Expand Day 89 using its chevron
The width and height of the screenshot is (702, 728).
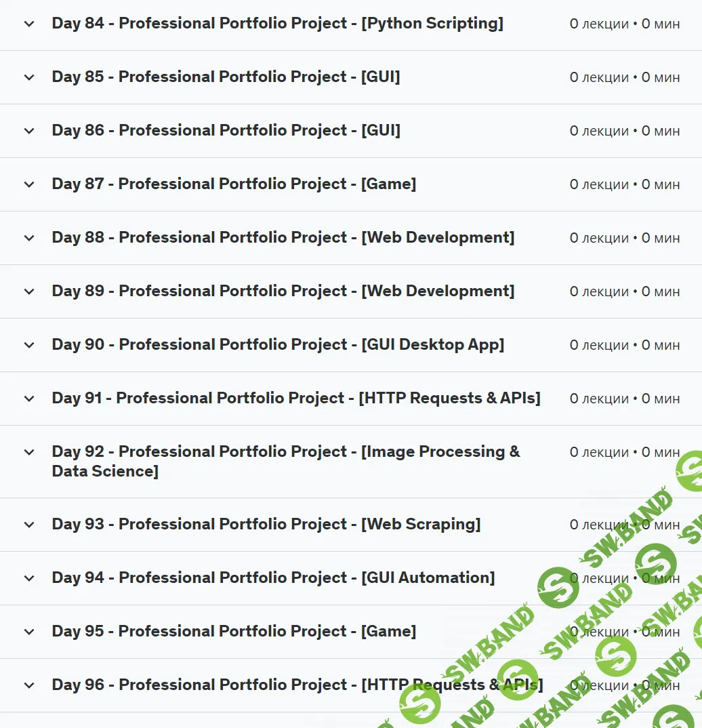pos(28,291)
